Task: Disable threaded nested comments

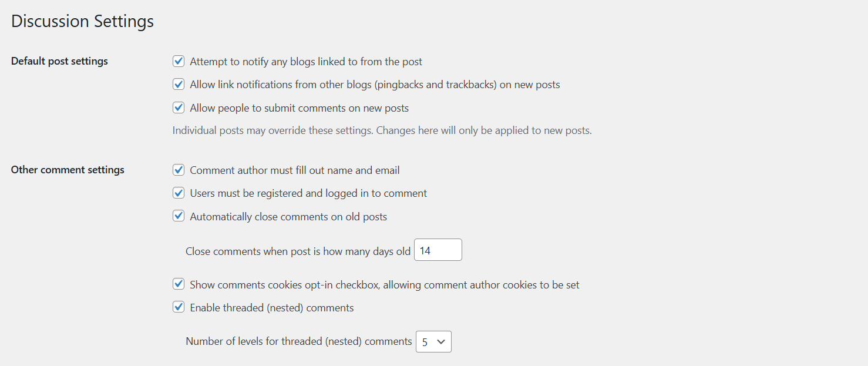Action: click(179, 307)
